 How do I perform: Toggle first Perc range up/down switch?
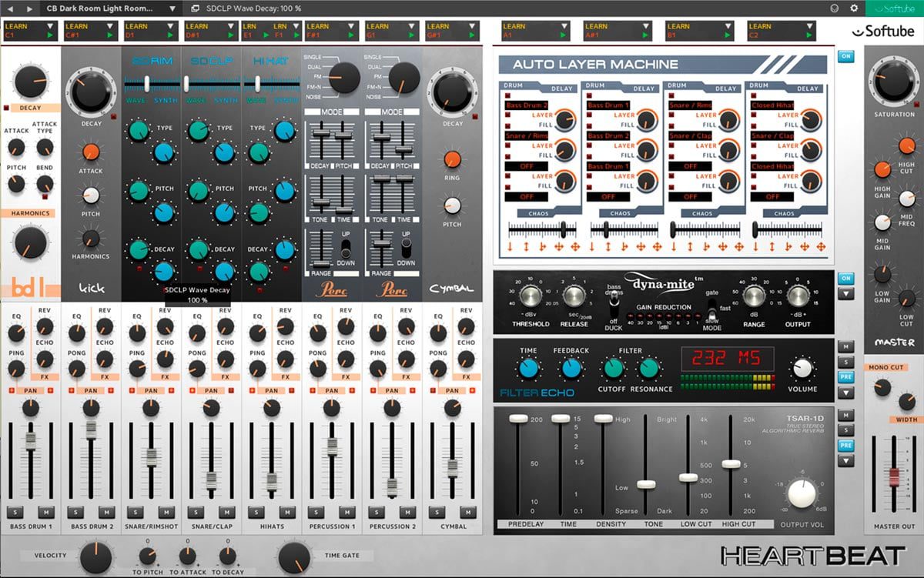[346, 249]
